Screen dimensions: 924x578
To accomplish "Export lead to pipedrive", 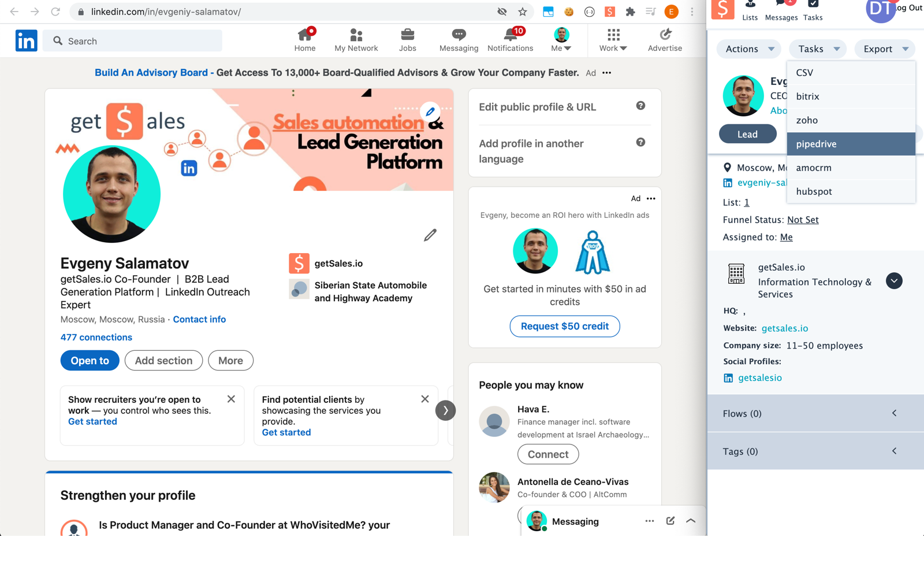I will click(851, 144).
